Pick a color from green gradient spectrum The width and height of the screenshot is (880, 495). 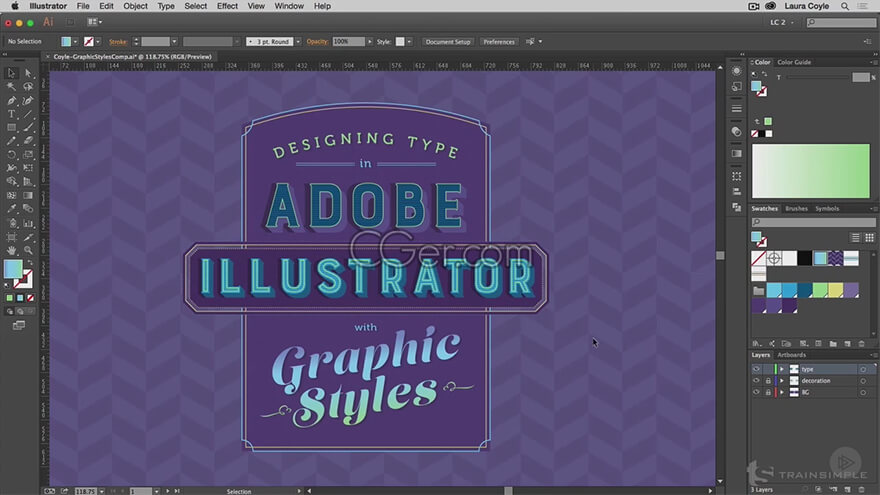810,171
